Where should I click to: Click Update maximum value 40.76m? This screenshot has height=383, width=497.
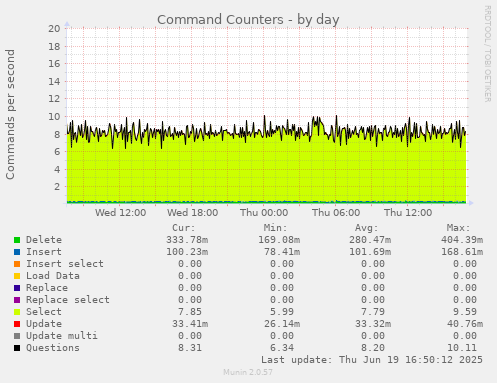(x=465, y=324)
